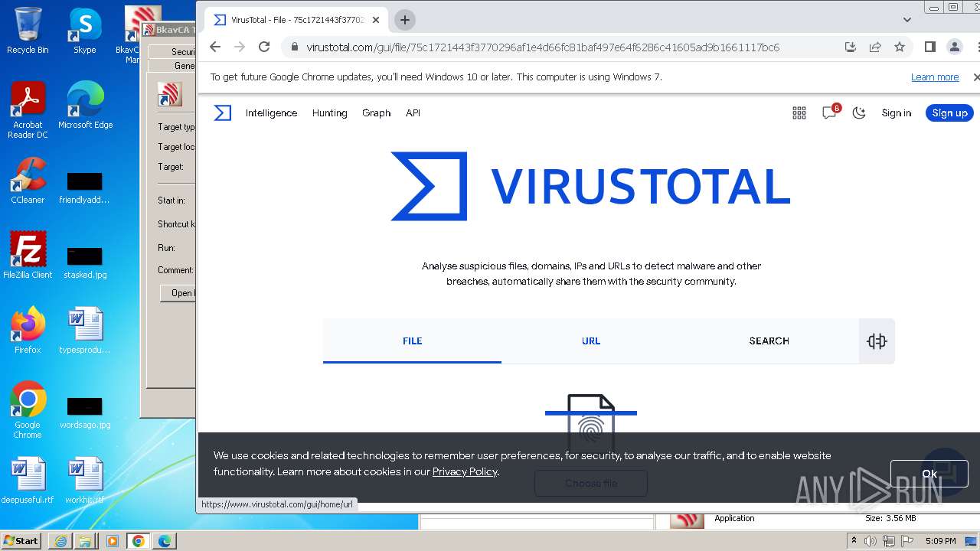
Task: Open API in the VirusTotal menu
Action: 413,112
